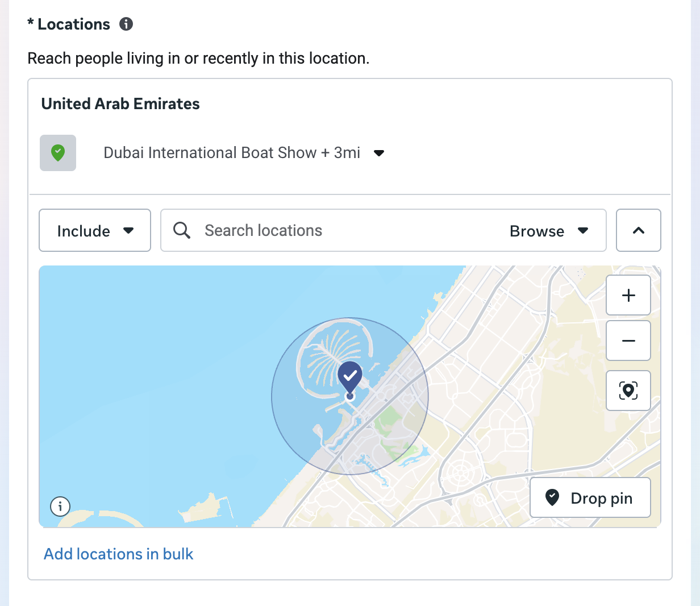This screenshot has height=606, width=700.
Task: Select the blue checkmark map pin marker
Action: tap(350, 376)
